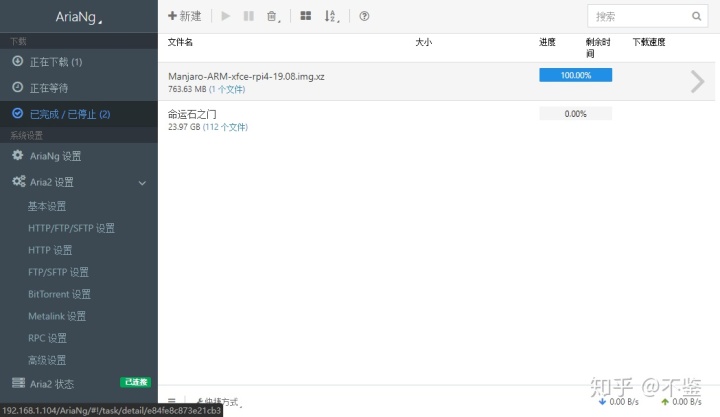Click the server icon beside Aria2 状态
The width and height of the screenshot is (720, 417).
point(18,382)
